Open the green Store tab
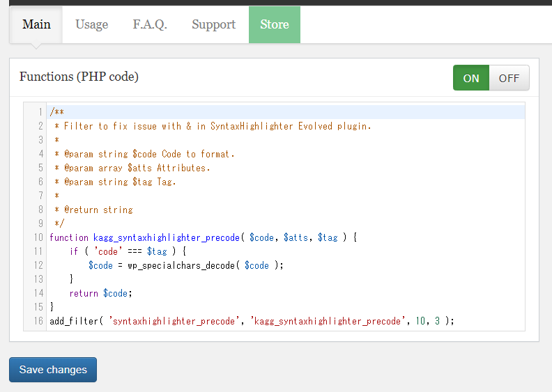Viewport: 552px width, 392px height. point(274,24)
